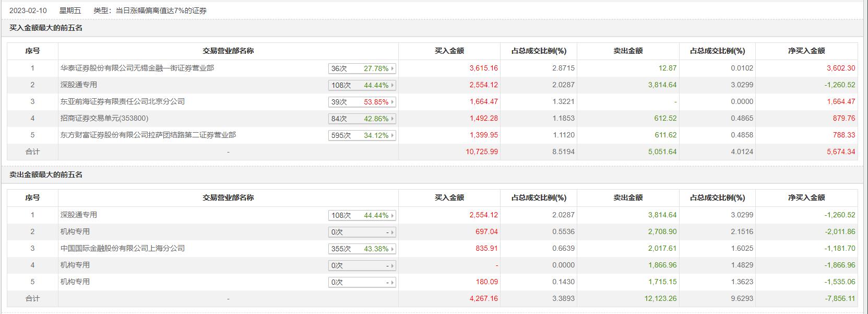The height and width of the screenshot is (314, 868).
Task: Click buy amount value 180.09
Action: pos(486,282)
